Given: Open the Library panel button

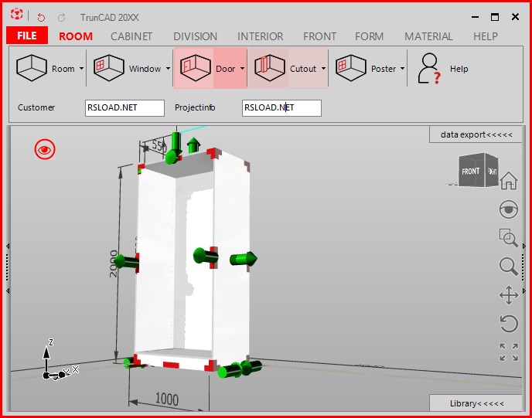Looking at the screenshot, I should 476,403.
